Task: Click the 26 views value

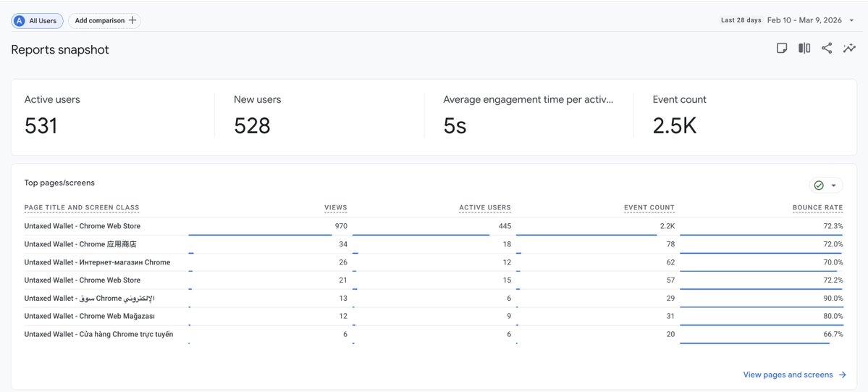Action: pos(343,262)
